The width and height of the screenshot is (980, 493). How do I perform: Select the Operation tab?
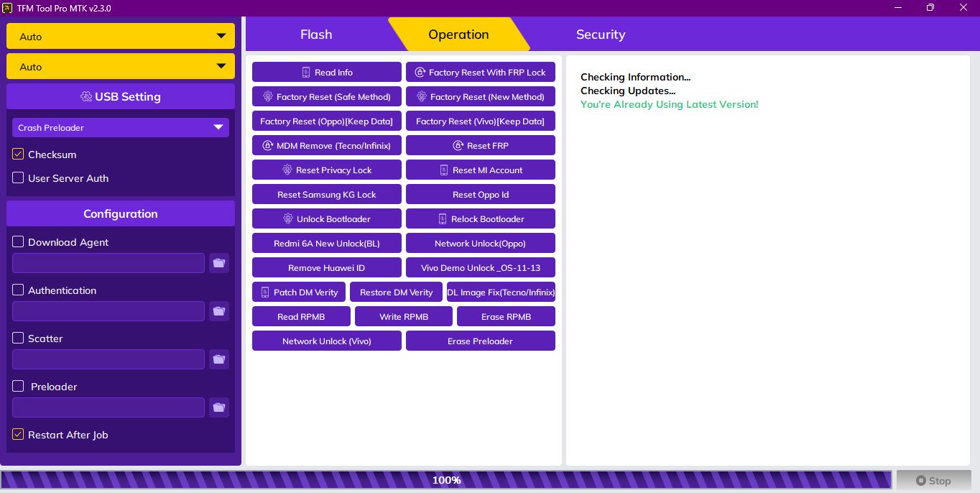tap(458, 34)
